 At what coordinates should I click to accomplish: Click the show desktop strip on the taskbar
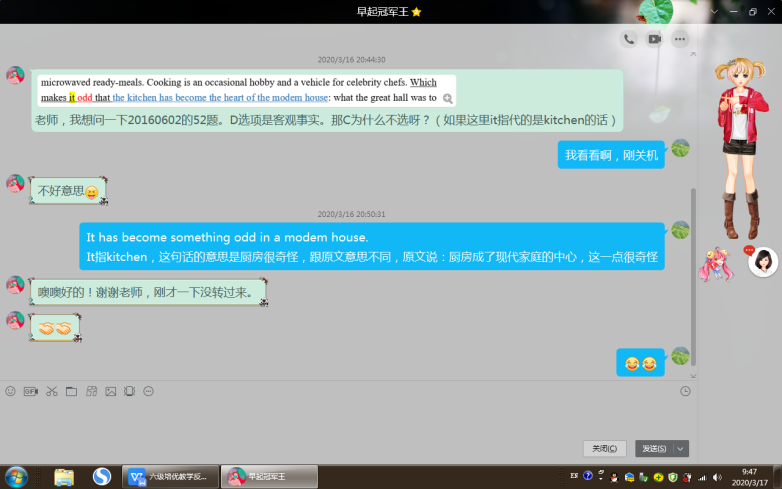[778, 477]
